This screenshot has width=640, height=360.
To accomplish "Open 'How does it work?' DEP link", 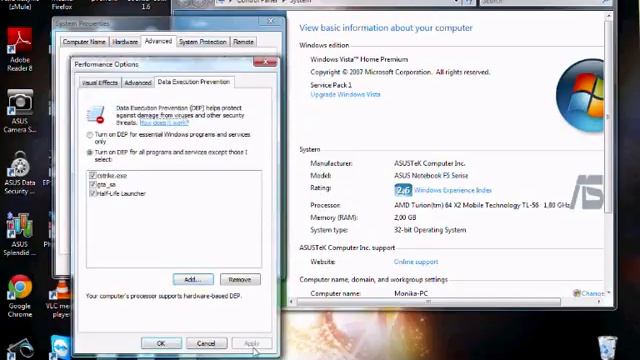I will pyautogui.click(x=164, y=122).
